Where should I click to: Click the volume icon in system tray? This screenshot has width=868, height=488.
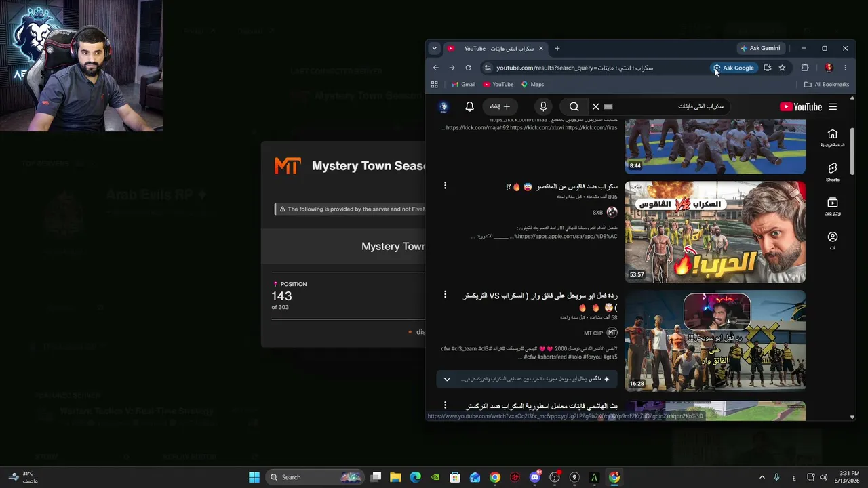click(823, 477)
